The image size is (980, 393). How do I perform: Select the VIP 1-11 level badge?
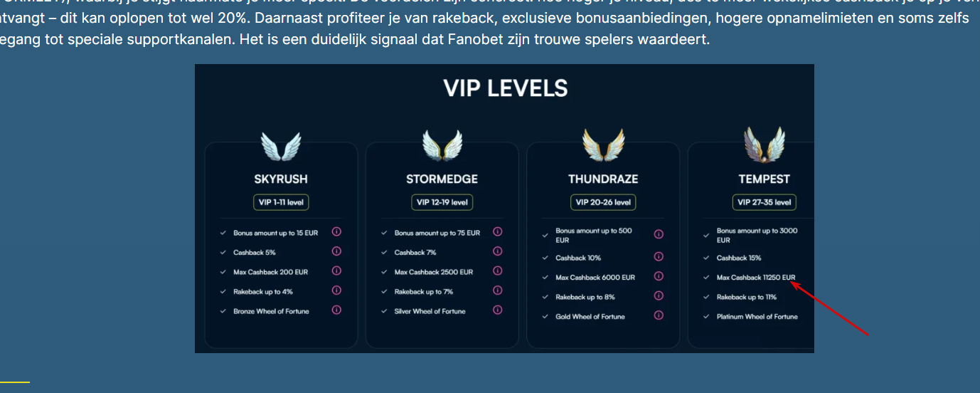[281, 202]
